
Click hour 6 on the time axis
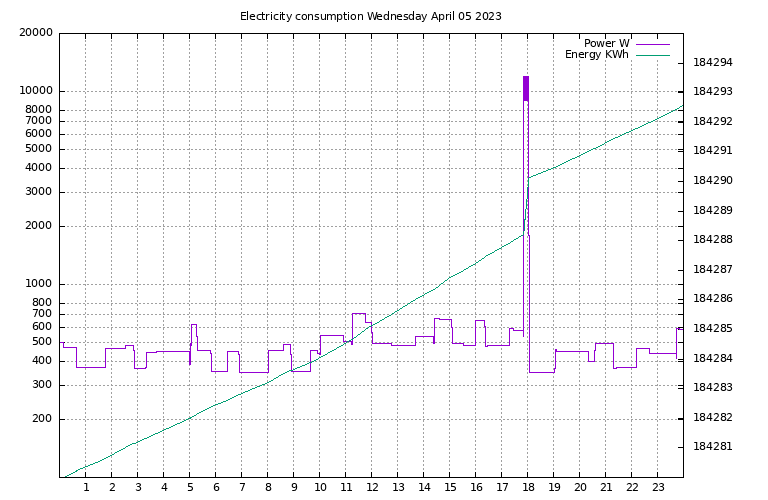(216, 487)
